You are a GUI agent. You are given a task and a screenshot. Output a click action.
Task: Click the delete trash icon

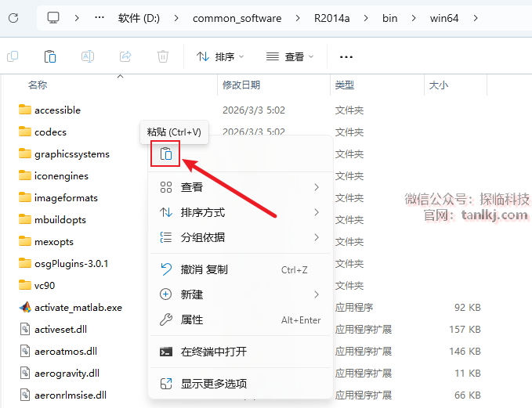click(163, 56)
